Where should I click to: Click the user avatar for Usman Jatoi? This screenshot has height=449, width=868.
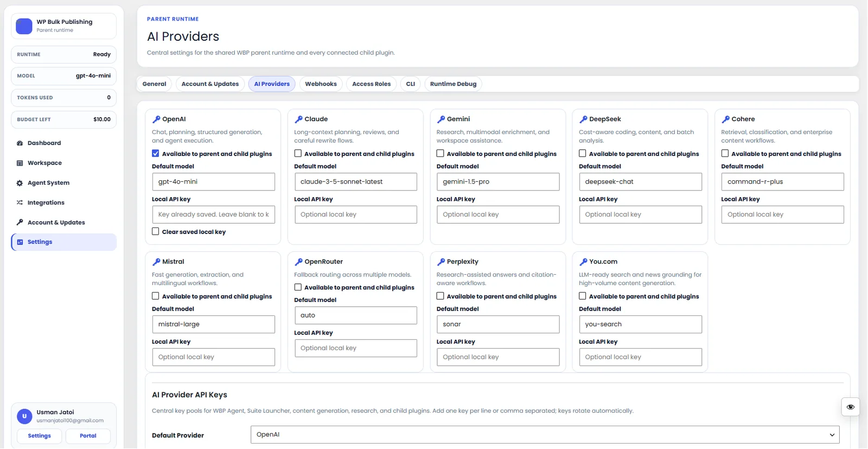(24, 416)
